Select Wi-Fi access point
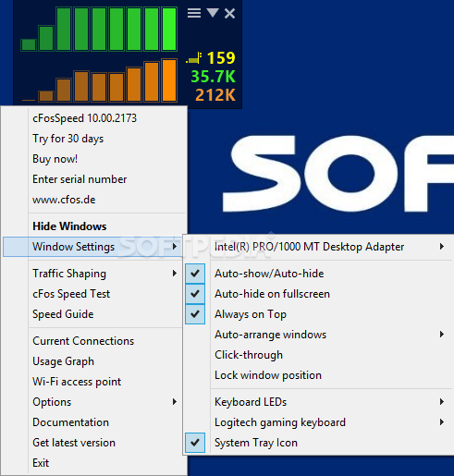Screen dimensions: 454x476 point(77,382)
